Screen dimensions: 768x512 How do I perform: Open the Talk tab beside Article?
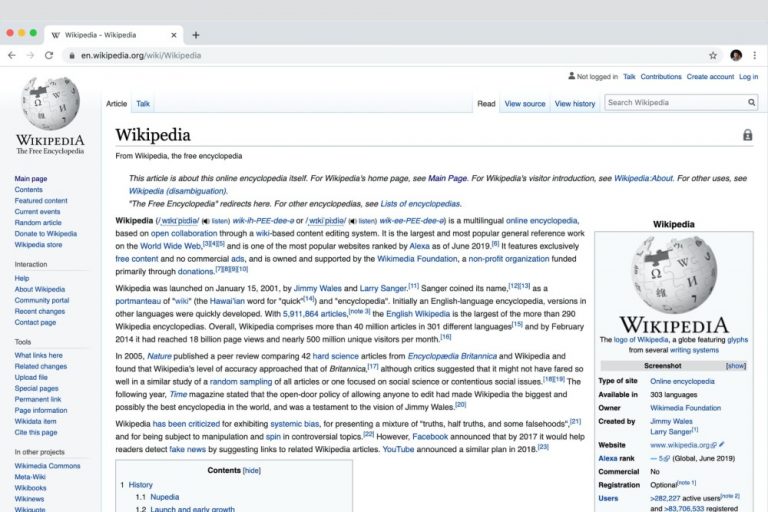pyautogui.click(x=143, y=103)
